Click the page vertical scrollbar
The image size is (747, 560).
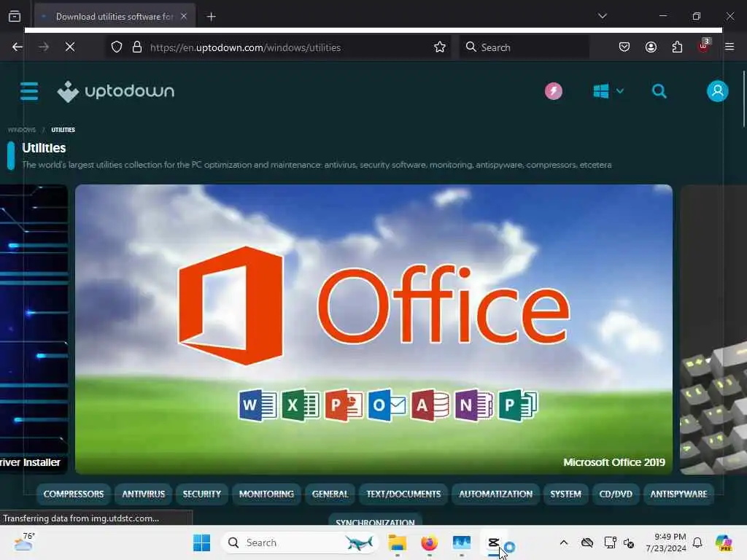click(743, 99)
